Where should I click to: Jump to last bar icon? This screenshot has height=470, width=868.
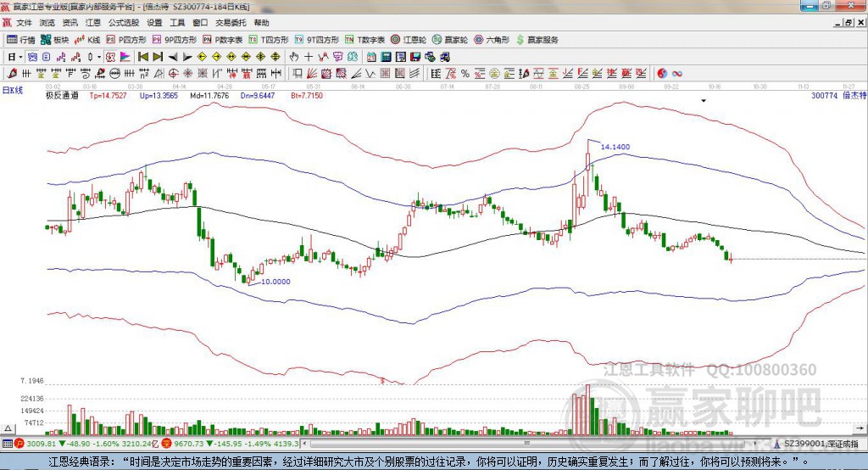158,57
